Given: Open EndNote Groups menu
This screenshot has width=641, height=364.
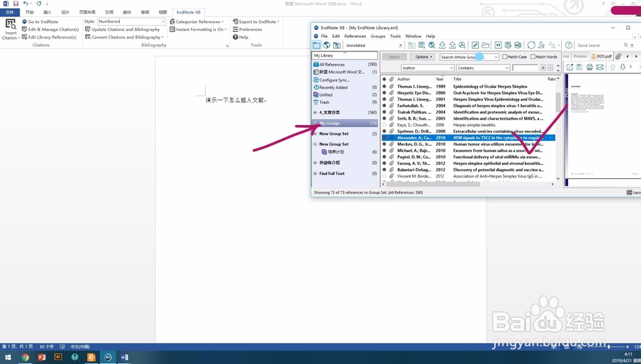Looking at the screenshot, I should [x=378, y=36].
